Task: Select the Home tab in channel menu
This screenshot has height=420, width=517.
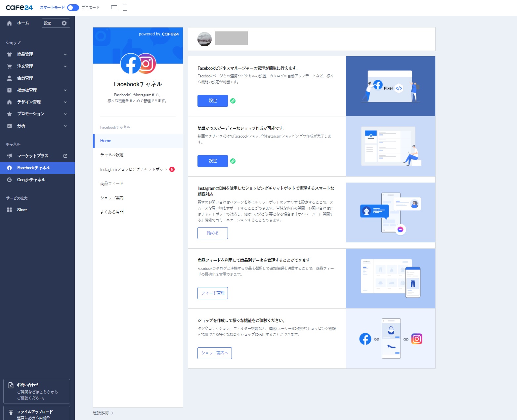Action: coord(138,141)
